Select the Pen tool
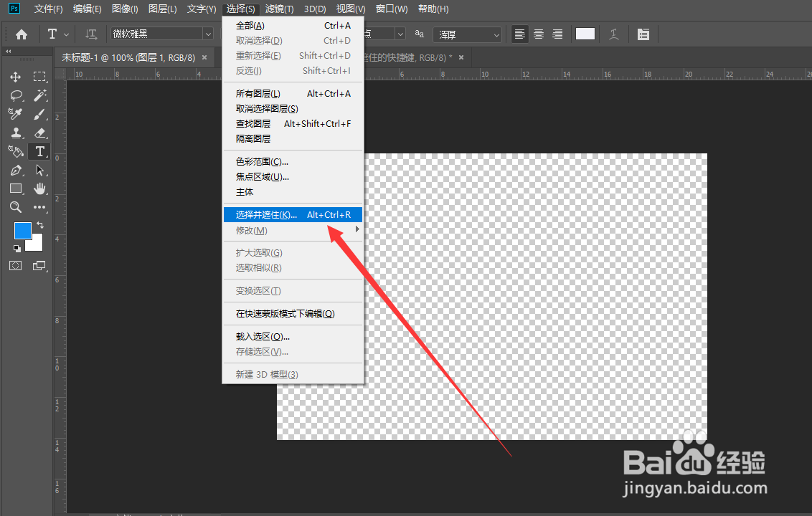This screenshot has width=812, height=516. click(x=16, y=170)
